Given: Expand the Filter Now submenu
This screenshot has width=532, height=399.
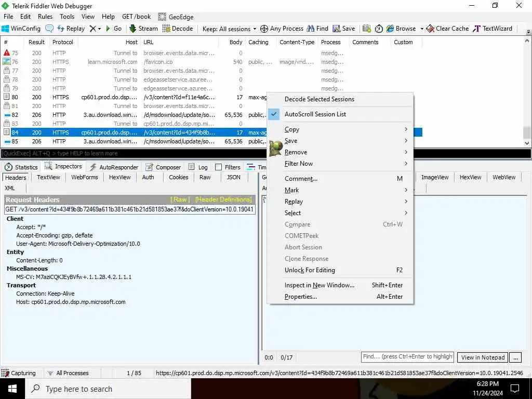Looking at the screenshot, I should [341, 164].
